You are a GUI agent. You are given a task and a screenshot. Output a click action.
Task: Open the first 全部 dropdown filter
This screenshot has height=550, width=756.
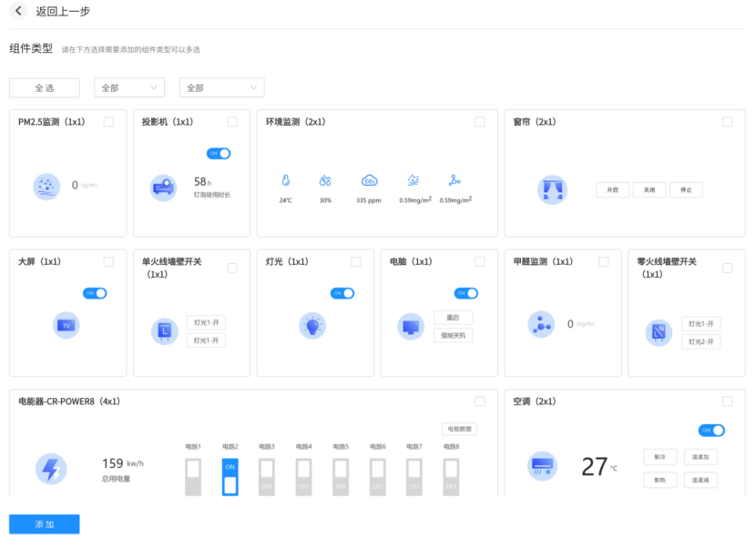click(129, 87)
